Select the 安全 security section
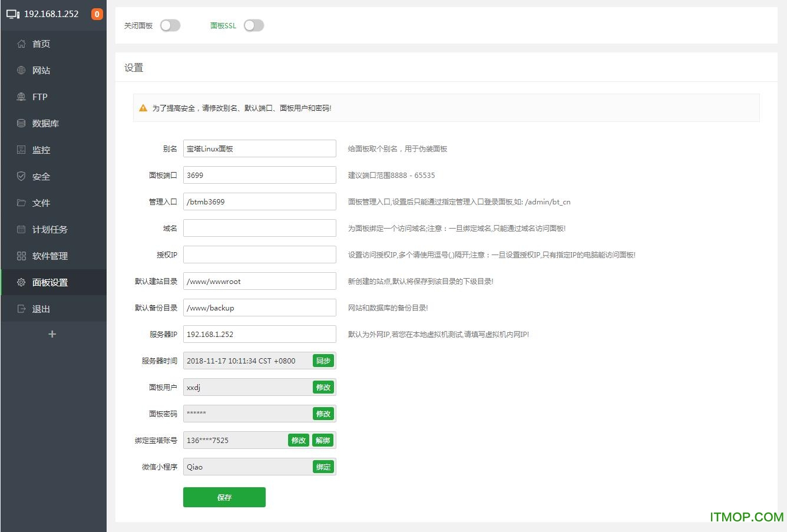 tap(40, 176)
